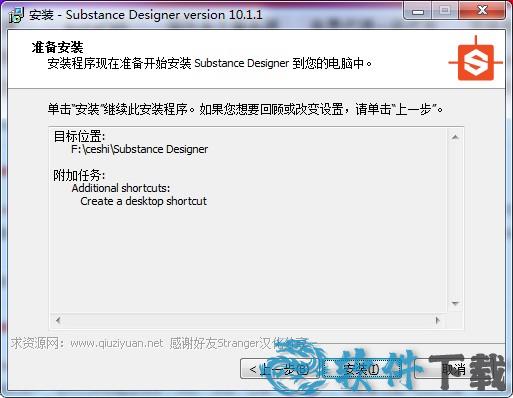Click 'Create a desktop shortcut' line
The width and height of the screenshot is (513, 398).
coord(143,201)
